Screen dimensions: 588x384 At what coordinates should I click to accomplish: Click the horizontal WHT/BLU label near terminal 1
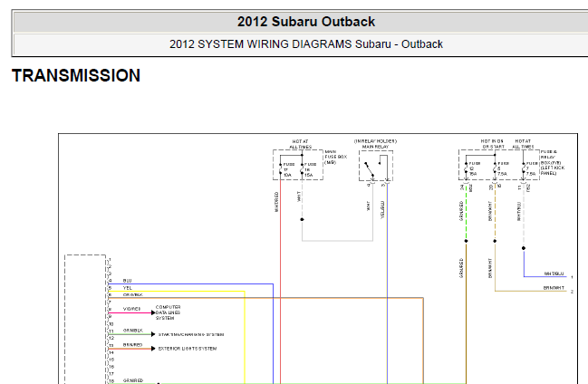click(554, 274)
